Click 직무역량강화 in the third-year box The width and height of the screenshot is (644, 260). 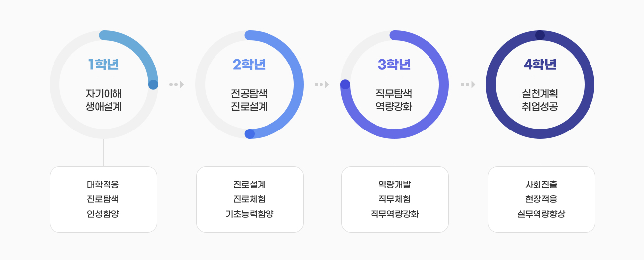(395, 214)
